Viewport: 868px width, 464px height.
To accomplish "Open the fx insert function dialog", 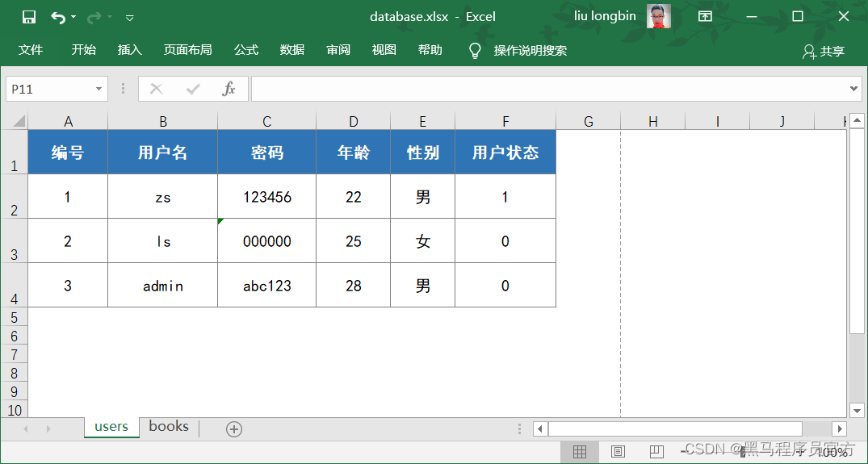I will tap(228, 89).
